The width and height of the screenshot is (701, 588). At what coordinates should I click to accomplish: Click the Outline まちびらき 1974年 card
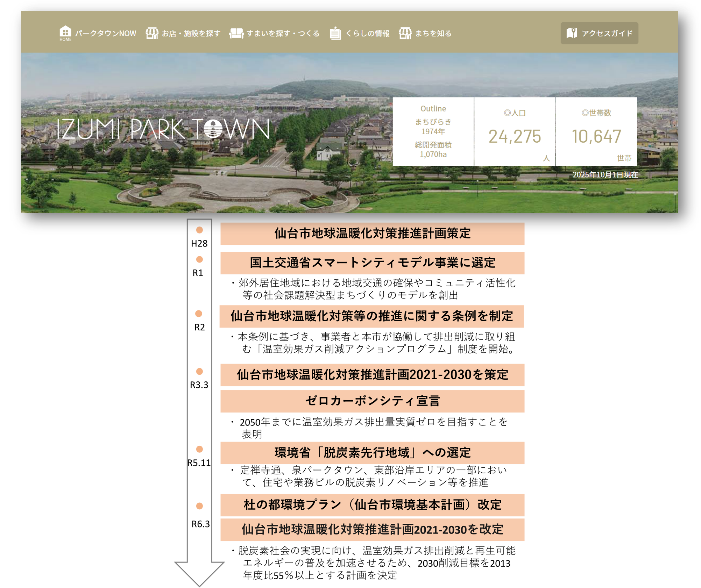(433, 132)
